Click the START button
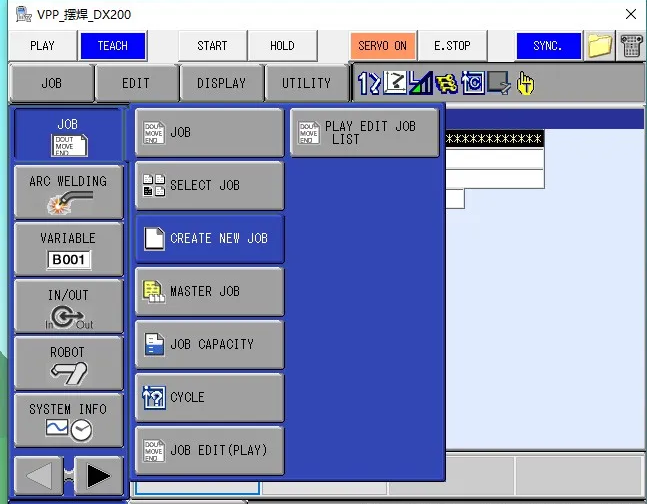The image size is (647, 504). (213, 45)
